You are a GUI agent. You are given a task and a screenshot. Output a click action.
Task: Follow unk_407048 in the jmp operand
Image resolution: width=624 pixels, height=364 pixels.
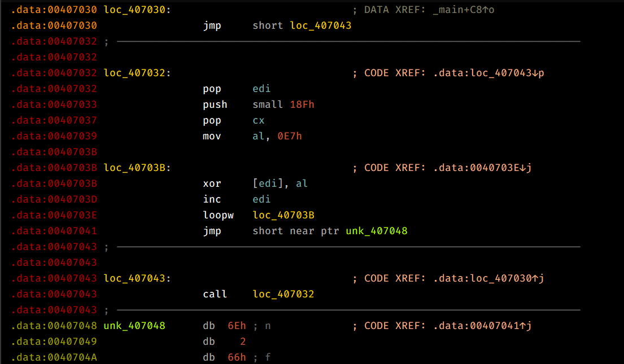[x=377, y=231]
